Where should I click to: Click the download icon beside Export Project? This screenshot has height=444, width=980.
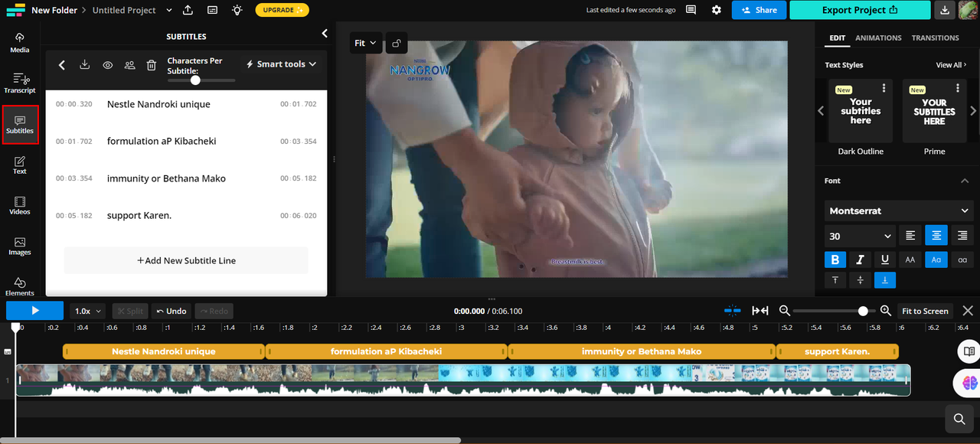(945, 10)
